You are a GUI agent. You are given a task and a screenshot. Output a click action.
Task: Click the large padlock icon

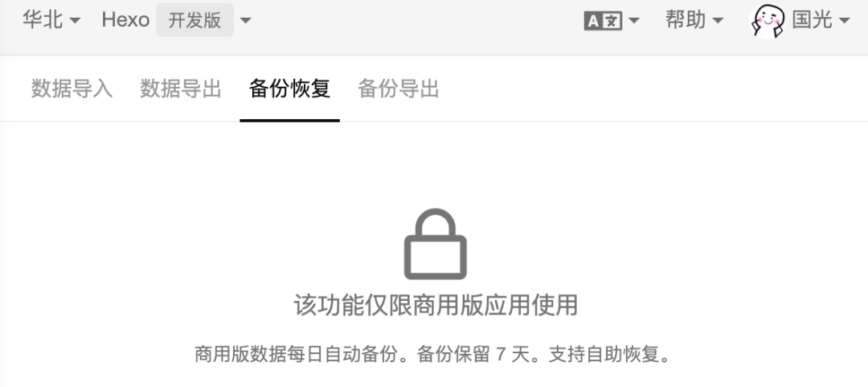coord(435,244)
